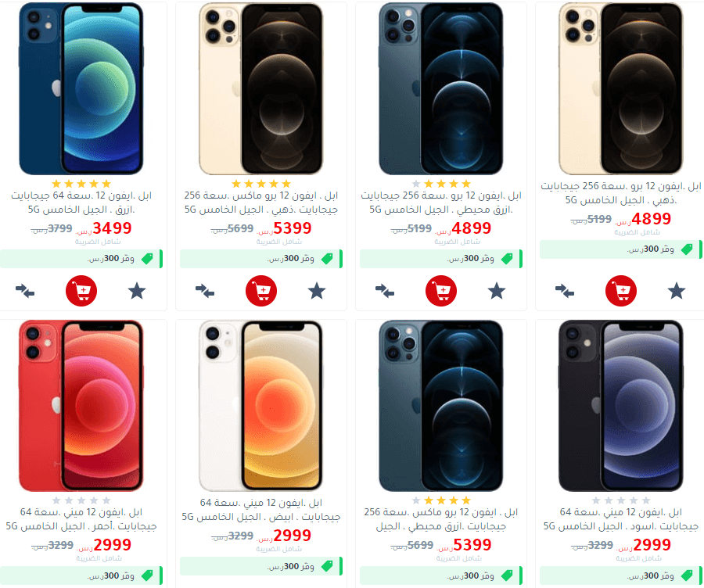The height and width of the screenshot is (588, 704).
Task: Add Pacific blue iPhone 12 Pro to cart
Action: 441,291
